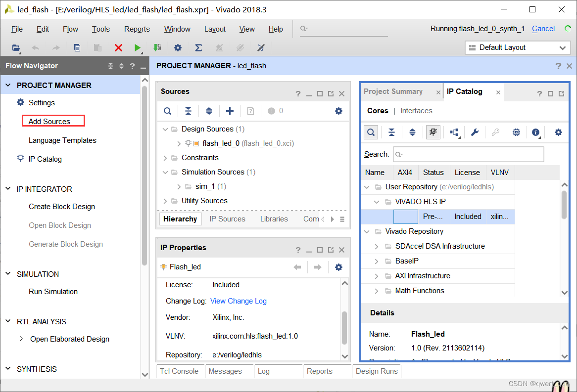Collapse all in IP Catalog
The image size is (577, 392).
(391, 132)
